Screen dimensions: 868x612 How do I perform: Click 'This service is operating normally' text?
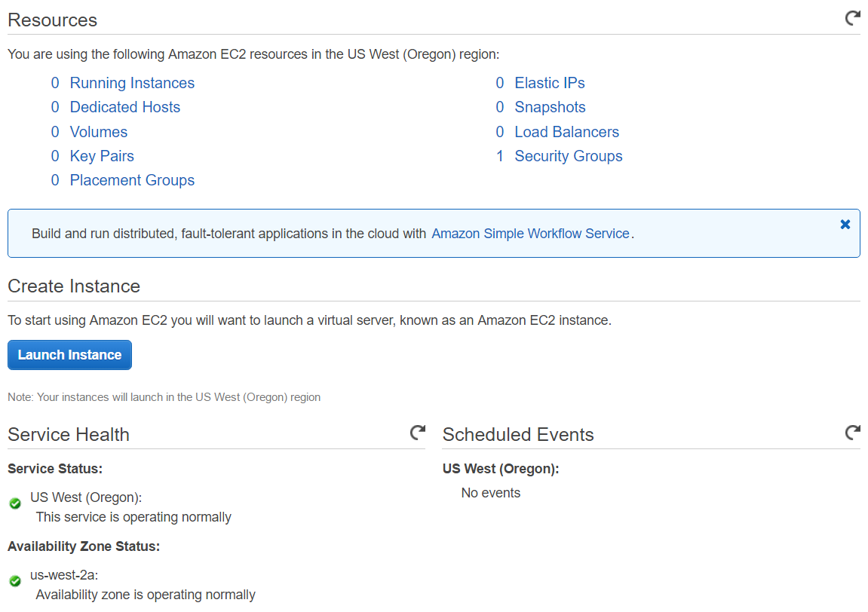click(133, 517)
